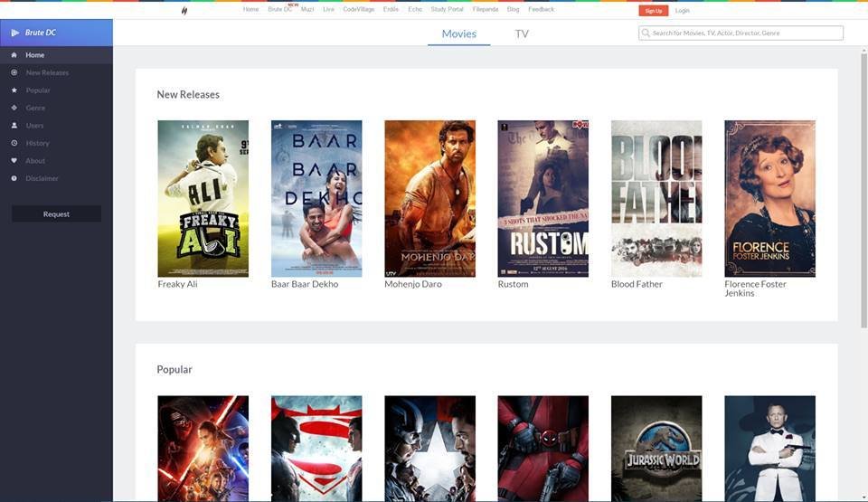Viewport: 868px width, 502px height.
Task: Open the Batman v Superman poster
Action: (x=316, y=449)
